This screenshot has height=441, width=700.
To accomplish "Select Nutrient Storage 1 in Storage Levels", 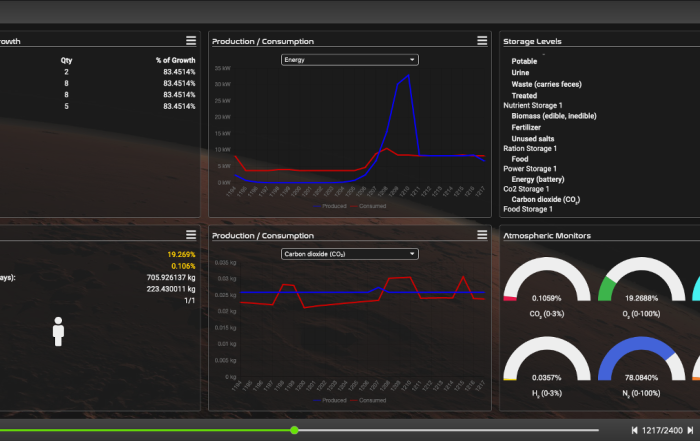I will 533,105.
